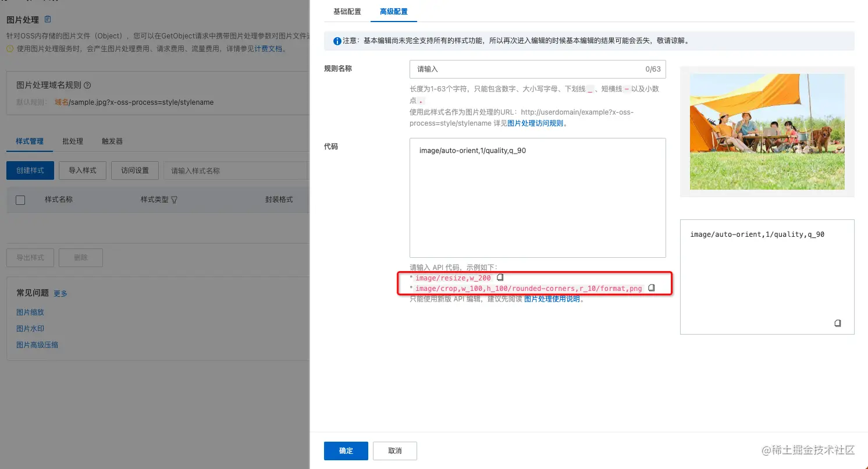Open 访问设置 on the background page

tap(135, 170)
